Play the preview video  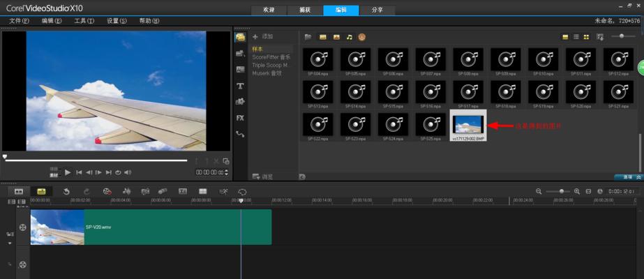[68, 173]
